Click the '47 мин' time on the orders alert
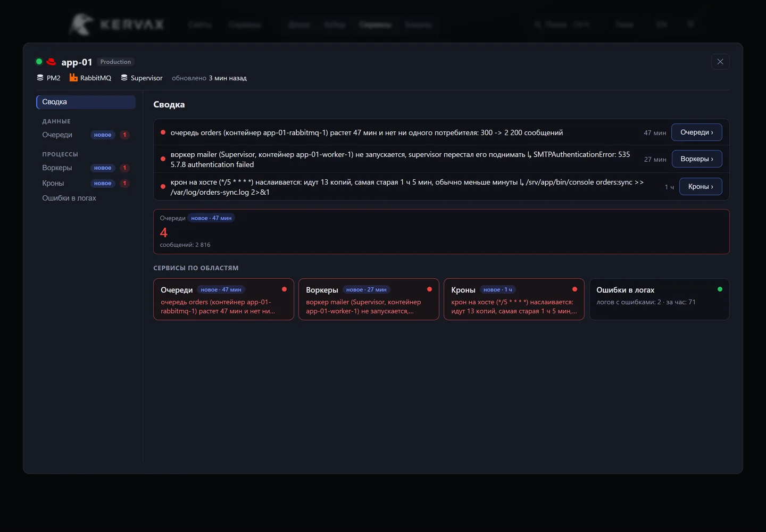 (655, 133)
